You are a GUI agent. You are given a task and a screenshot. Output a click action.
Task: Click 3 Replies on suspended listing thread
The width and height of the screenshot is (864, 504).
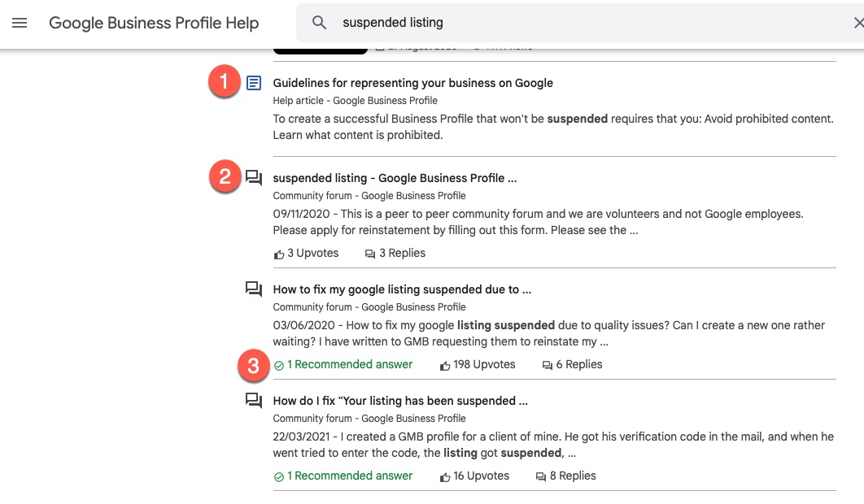pyautogui.click(x=402, y=254)
